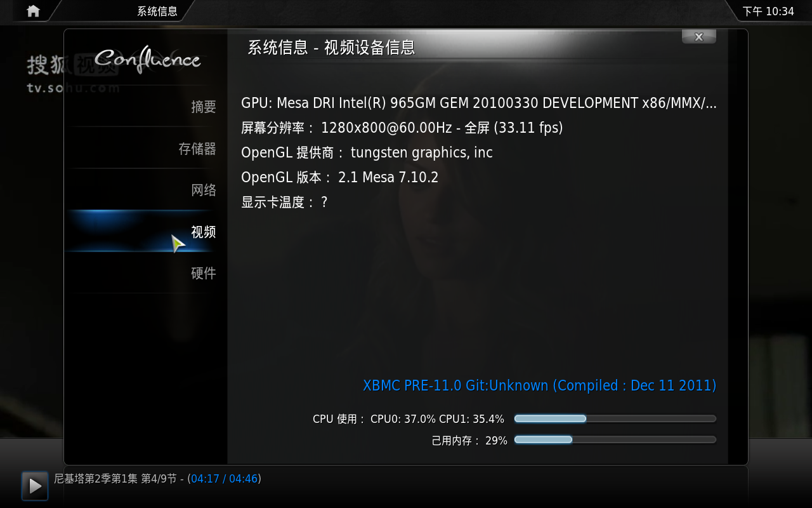
Task: Click the OpenGL 版本 2.1 Mesa line
Action: (x=340, y=177)
